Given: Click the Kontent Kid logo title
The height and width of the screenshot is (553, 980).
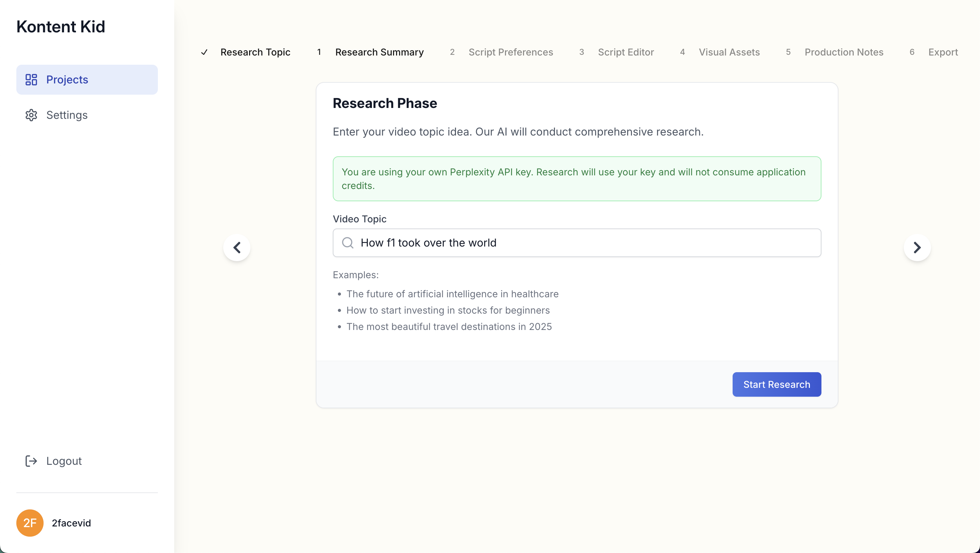Looking at the screenshot, I should pyautogui.click(x=61, y=27).
